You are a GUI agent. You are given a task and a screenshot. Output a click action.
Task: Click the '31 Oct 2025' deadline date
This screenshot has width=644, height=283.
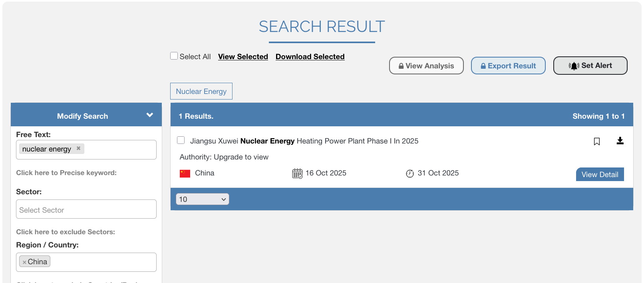tap(438, 173)
